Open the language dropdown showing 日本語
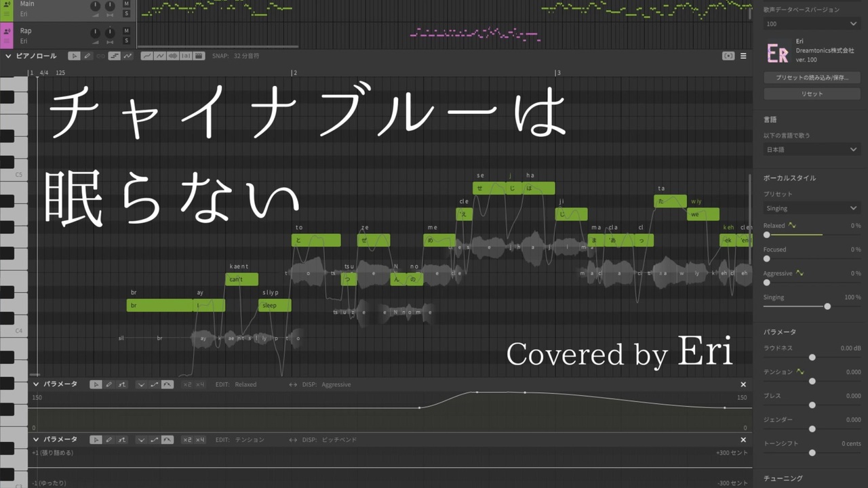Image resolution: width=868 pixels, height=488 pixels. coord(812,149)
